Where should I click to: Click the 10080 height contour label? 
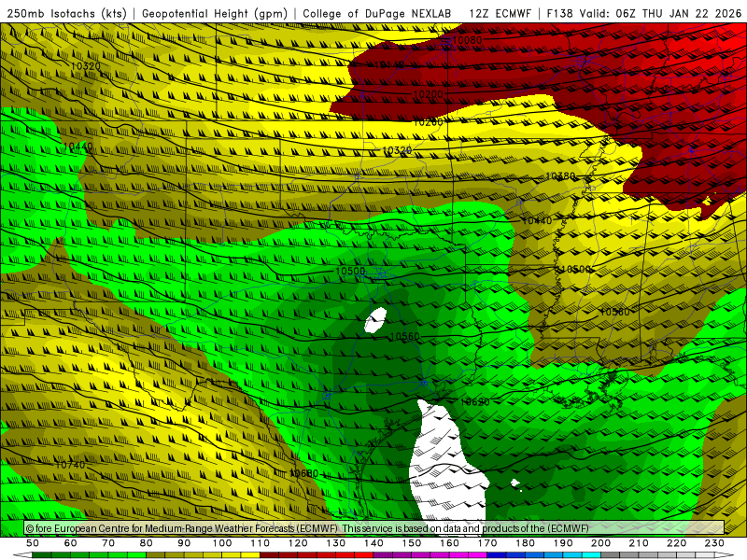click(468, 40)
